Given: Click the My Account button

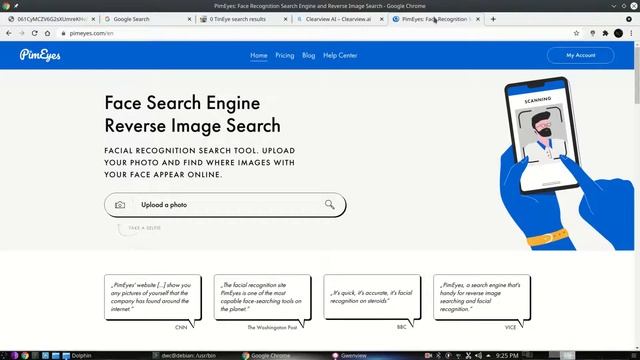Looking at the screenshot, I should click(580, 55).
